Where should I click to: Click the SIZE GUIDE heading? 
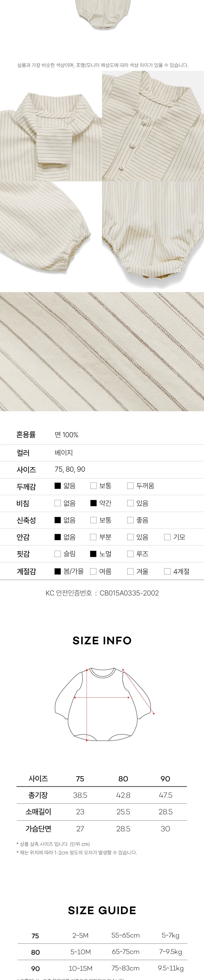102,910
